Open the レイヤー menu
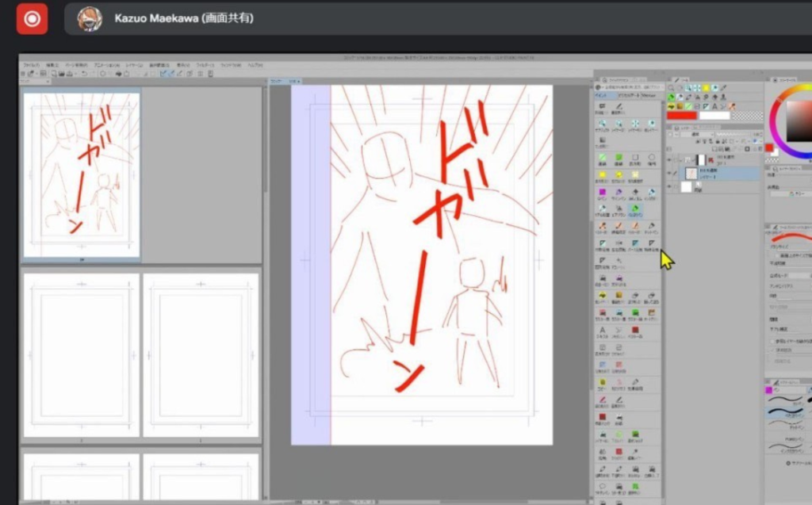The height and width of the screenshot is (505, 812). pyautogui.click(x=134, y=65)
